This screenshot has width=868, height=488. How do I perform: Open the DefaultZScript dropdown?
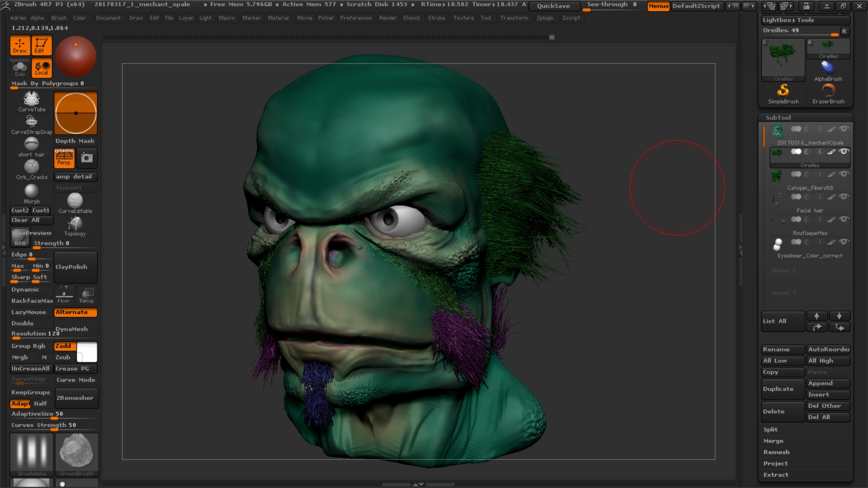point(696,6)
